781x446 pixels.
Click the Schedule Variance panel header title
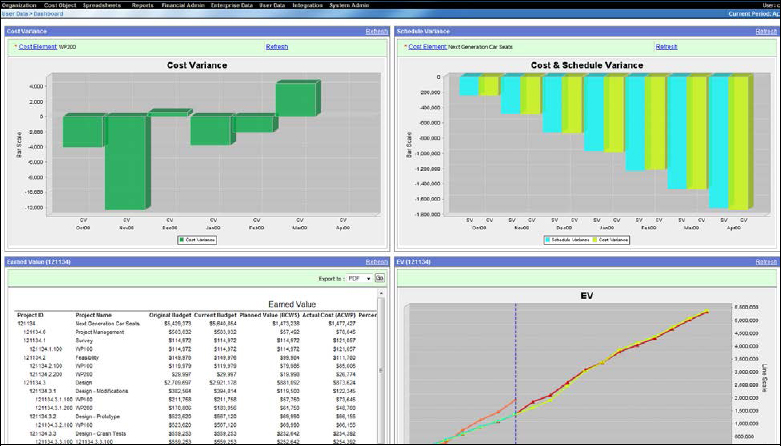(423, 31)
